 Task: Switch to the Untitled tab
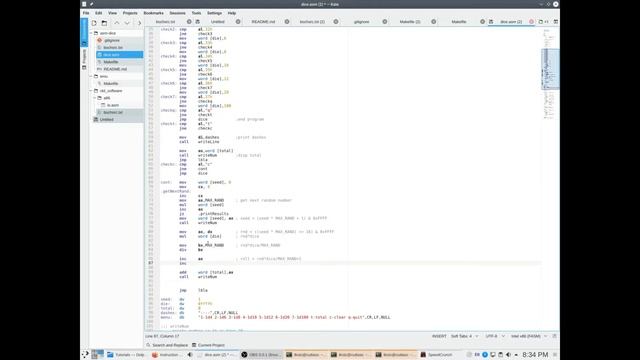(218, 22)
